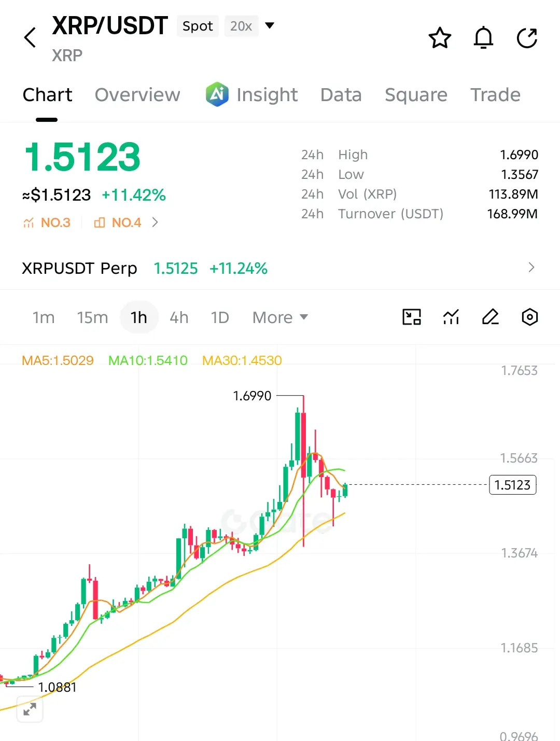
Task: Tap the ≈$1.5123 USD value
Action: click(x=57, y=195)
